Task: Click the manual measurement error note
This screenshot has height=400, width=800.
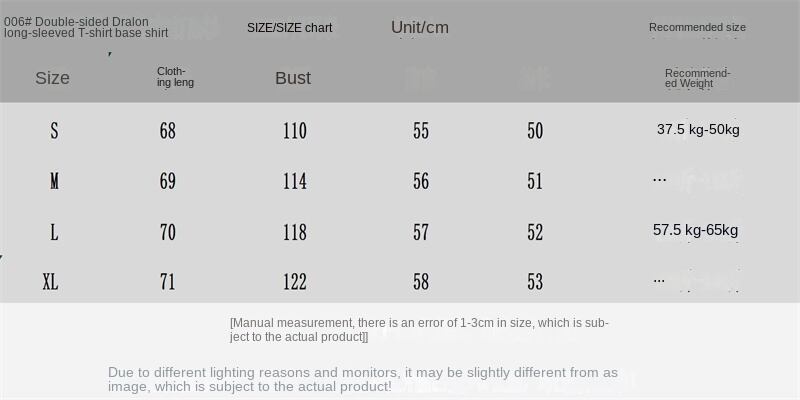Action: coord(419,330)
